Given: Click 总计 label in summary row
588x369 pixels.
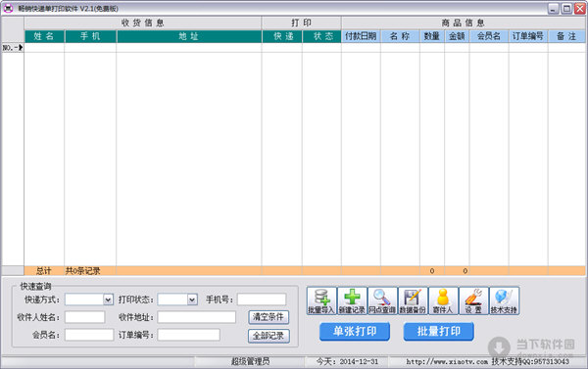Looking at the screenshot, I should pyautogui.click(x=44, y=271).
